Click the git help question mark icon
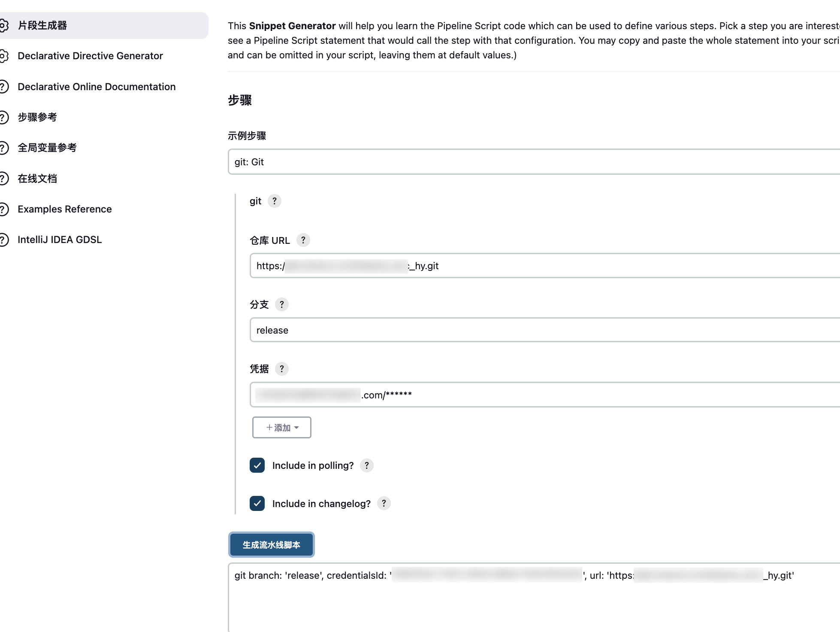 (x=274, y=201)
